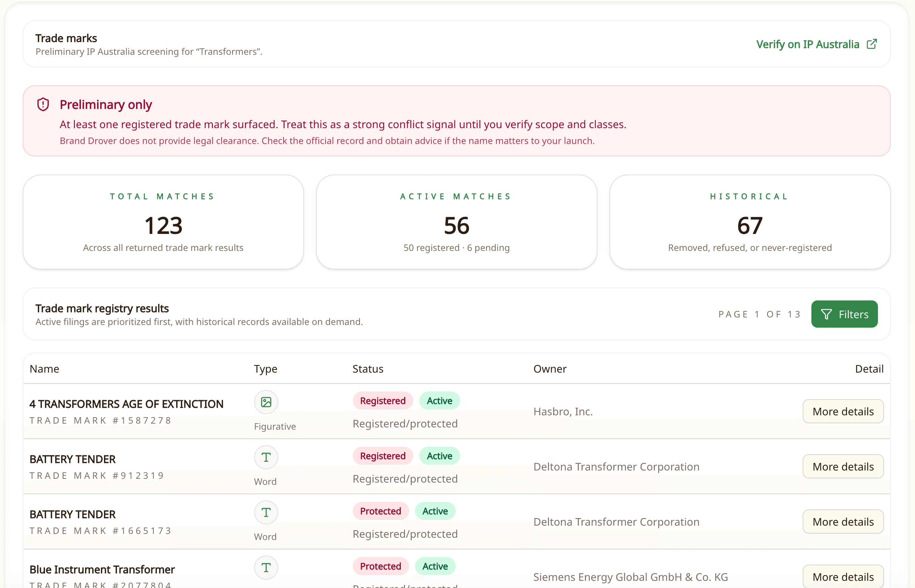Click the Hasbro, Inc. owner cell
This screenshot has height=588, width=915.
pos(563,411)
